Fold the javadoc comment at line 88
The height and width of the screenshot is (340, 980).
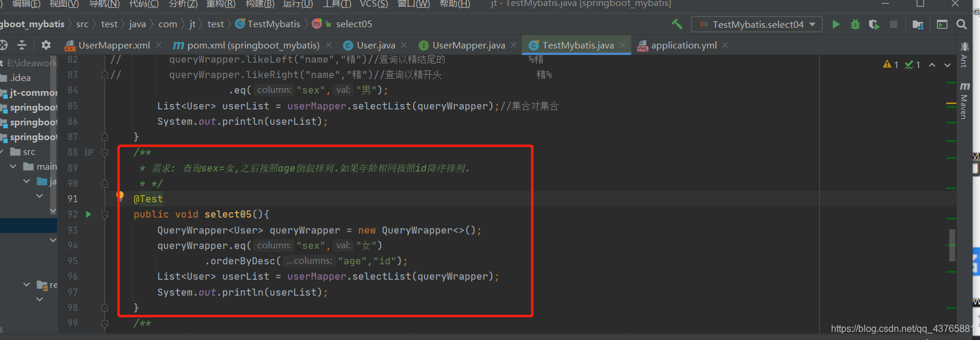(x=105, y=153)
